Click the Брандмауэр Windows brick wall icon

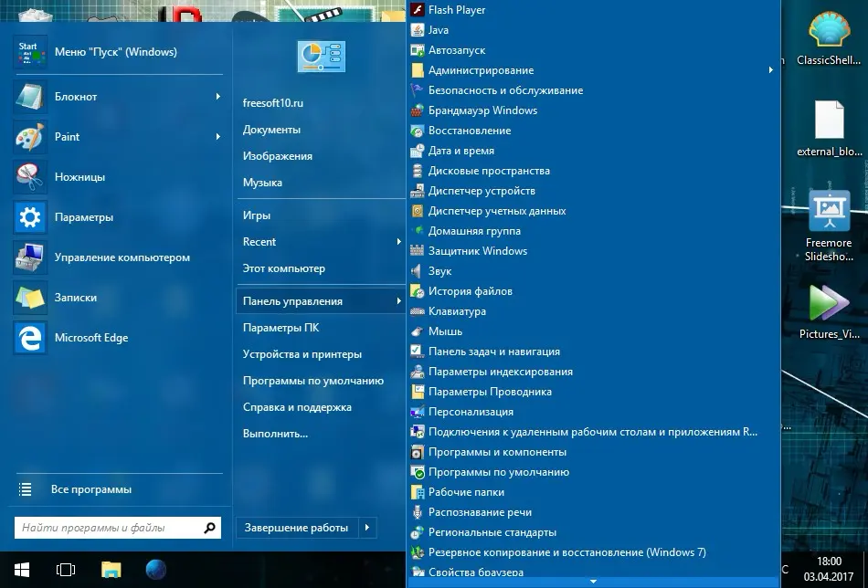point(418,110)
